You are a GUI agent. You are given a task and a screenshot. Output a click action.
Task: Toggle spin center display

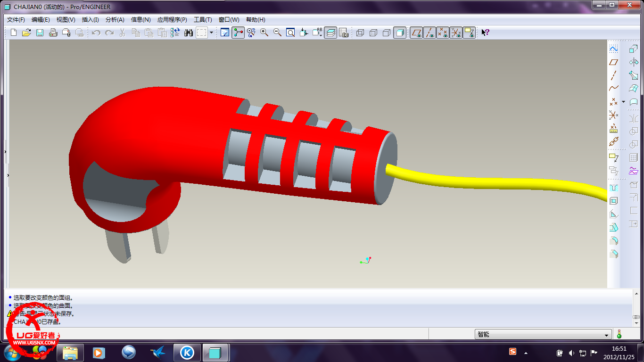click(x=238, y=33)
